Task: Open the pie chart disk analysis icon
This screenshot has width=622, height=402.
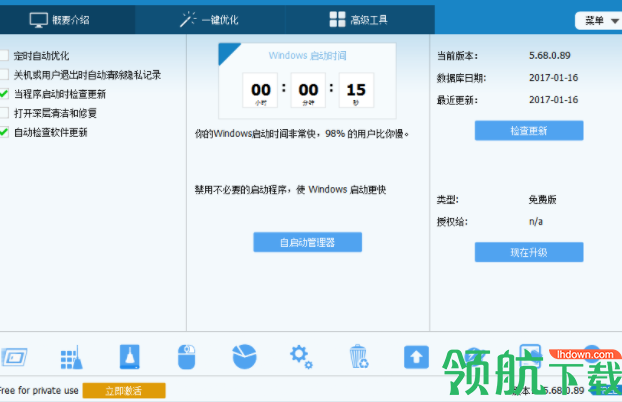Action: tap(244, 356)
